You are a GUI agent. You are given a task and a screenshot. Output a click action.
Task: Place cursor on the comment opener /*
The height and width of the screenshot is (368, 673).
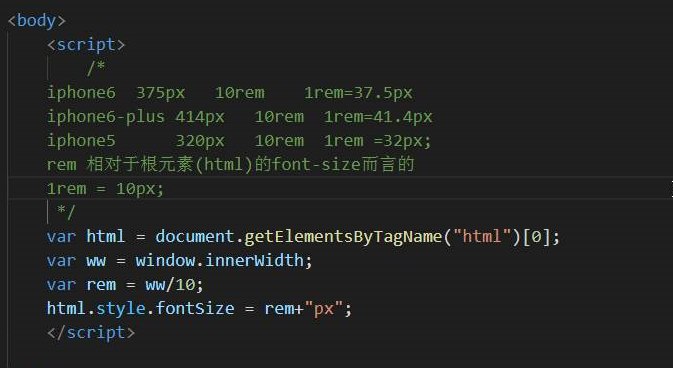point(96,68)
